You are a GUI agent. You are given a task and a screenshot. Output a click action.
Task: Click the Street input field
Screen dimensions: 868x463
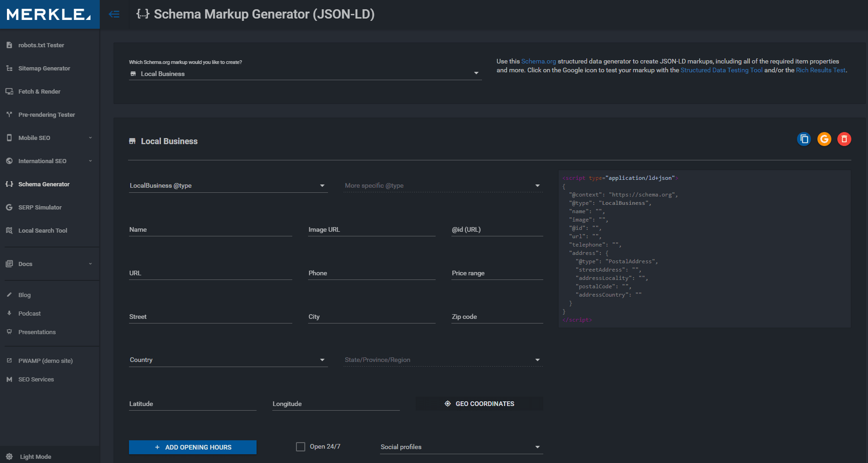(211, 317)
